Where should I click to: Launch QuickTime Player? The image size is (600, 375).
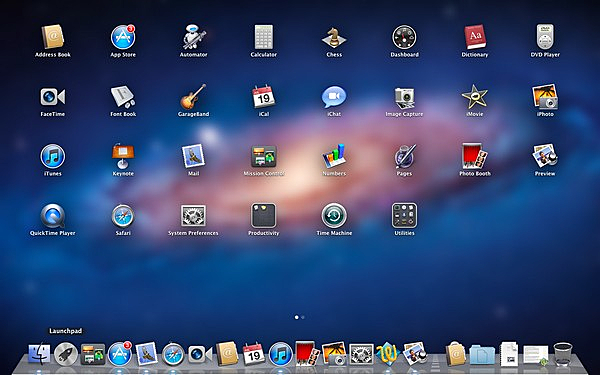[53, 216]
